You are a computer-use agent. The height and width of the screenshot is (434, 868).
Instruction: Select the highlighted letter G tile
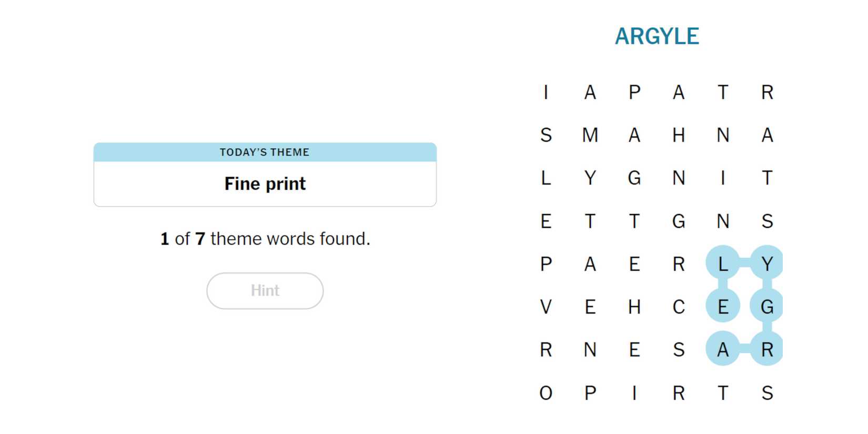[767, 307]
